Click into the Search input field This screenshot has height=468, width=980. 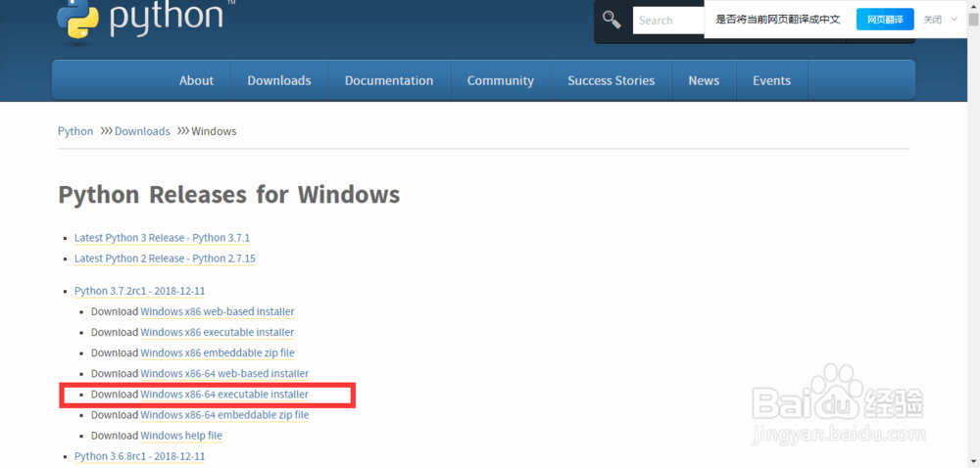668,21
